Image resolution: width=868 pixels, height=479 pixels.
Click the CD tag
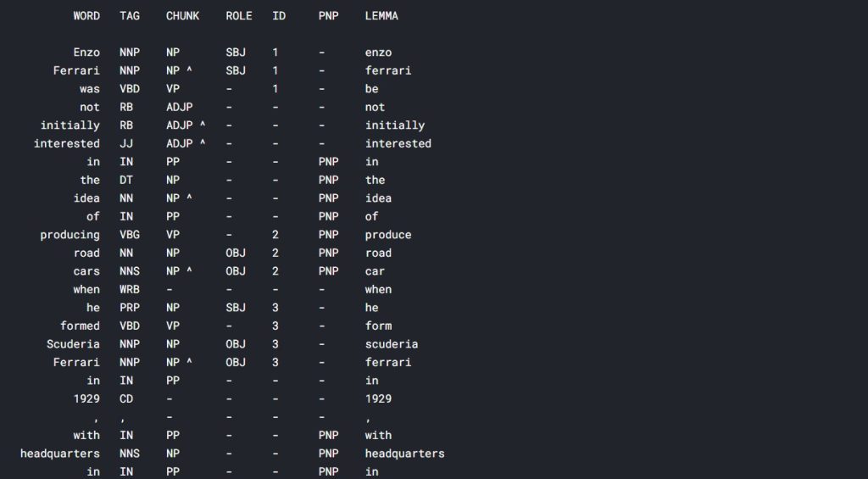(x=126, y=398)
